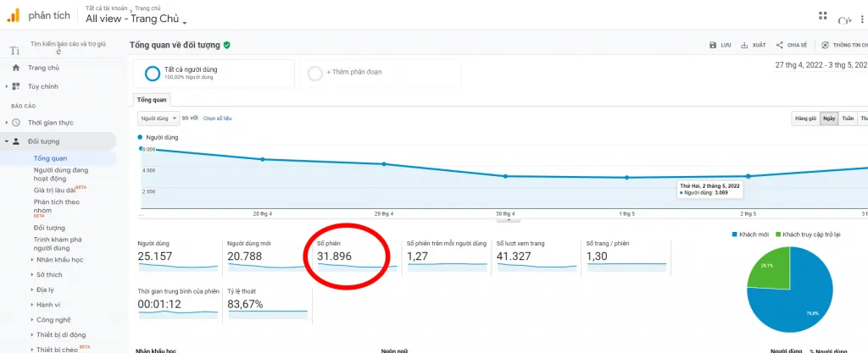Open Phân tích theo nhóm report

point(57,206)
